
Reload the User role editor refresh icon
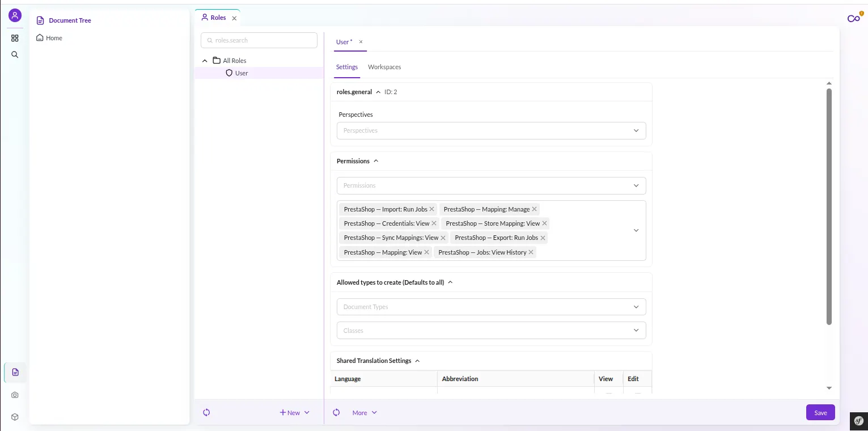336,412
